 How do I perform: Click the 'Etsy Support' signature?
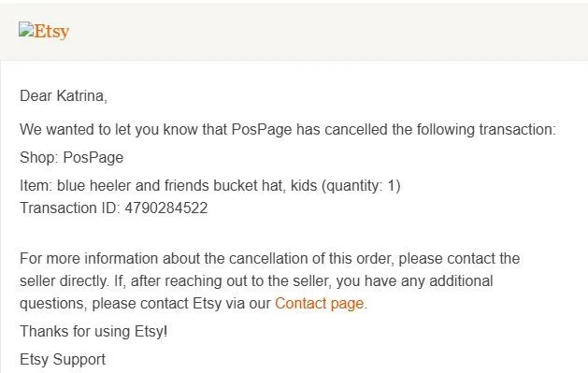click(x=63, y=360)
